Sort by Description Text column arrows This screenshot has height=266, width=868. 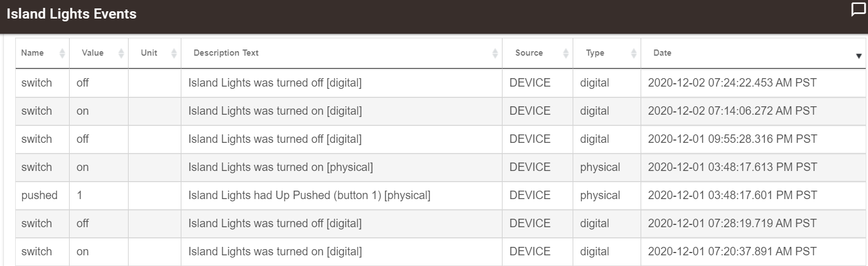495,53
